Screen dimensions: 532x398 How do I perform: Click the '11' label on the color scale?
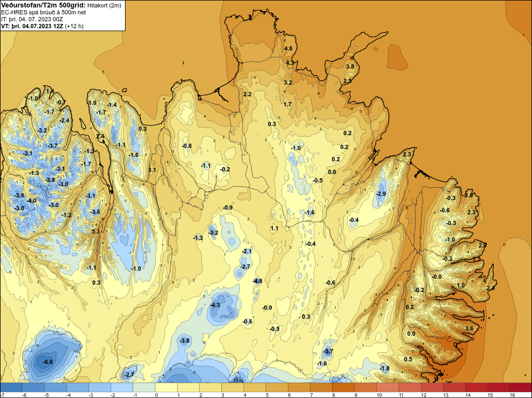pyautogui.click(x=401, y=395)
